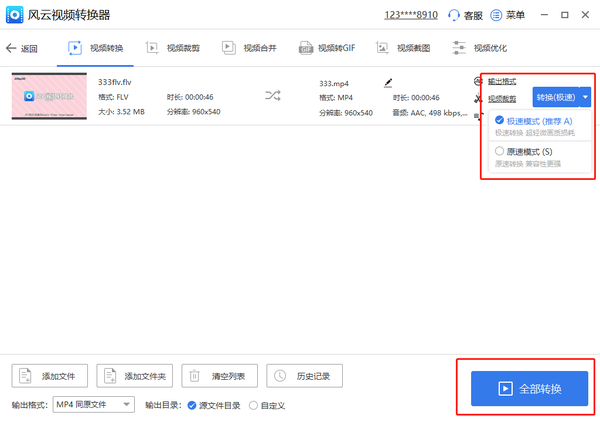Switch to the 视频截图 tab
Screen dimensions: 600x422
403,48
